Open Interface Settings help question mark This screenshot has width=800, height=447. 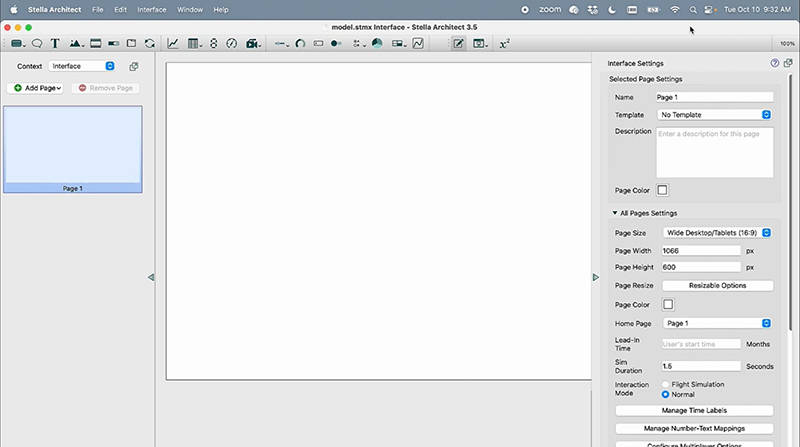(775, 62)
